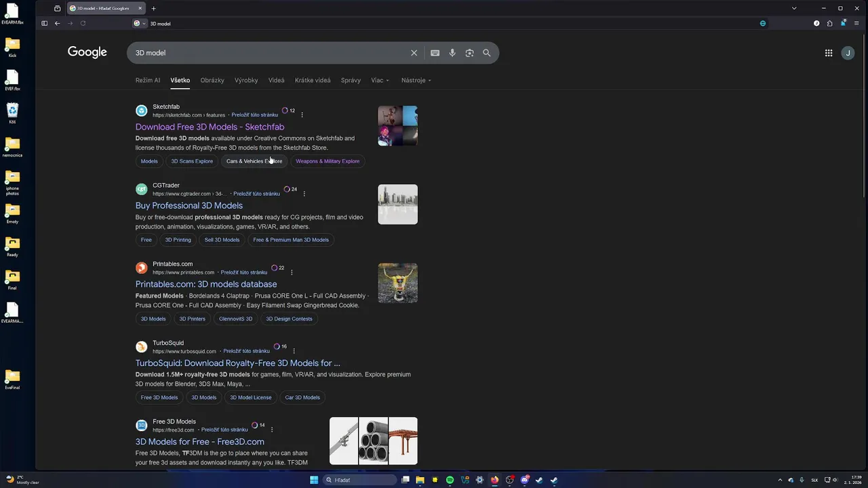Click the Printables.com site favicon
This screenshot has height=488, width=868.
click(141, 268)
